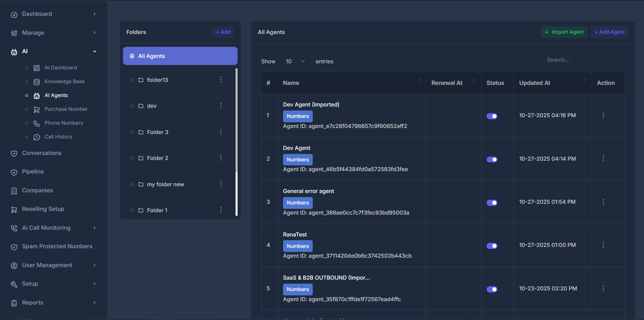Sort by Updated At column arrows
The height and width of the screenshot is (320, 644).
[x=584, y=81]
